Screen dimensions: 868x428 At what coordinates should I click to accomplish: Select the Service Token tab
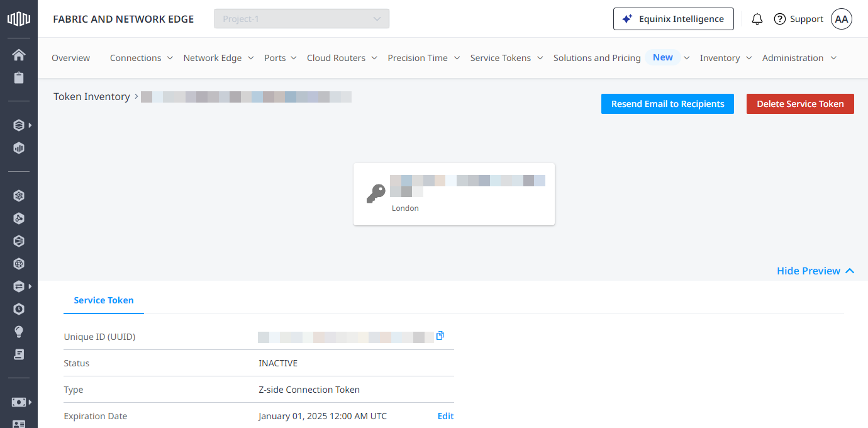click(104, 300)
